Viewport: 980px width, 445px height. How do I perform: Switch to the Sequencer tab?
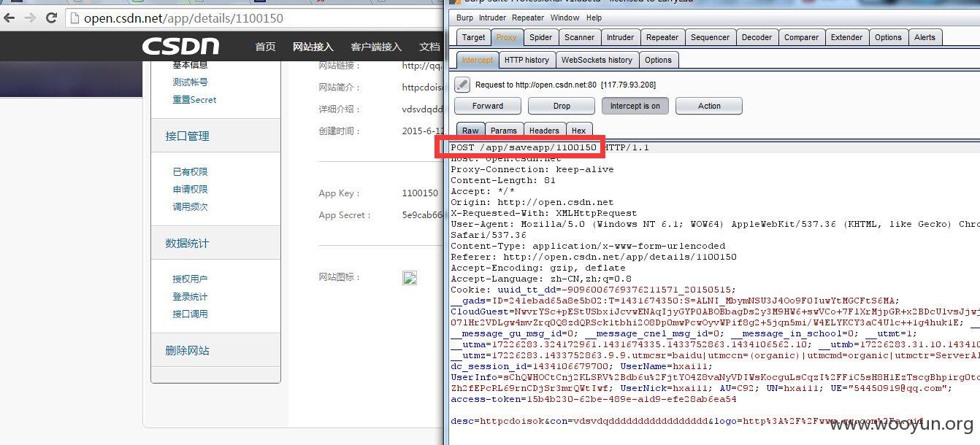(x=710, y=37)
